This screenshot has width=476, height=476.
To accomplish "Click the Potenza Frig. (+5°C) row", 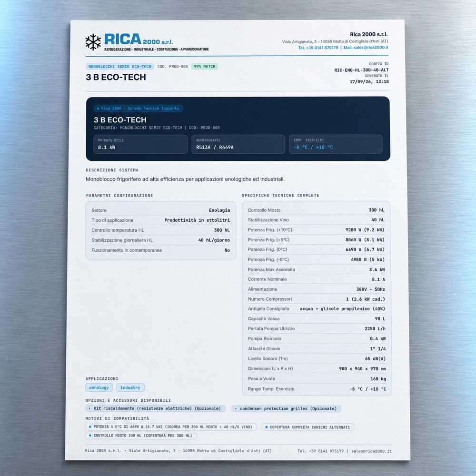I will coord(316,240).
